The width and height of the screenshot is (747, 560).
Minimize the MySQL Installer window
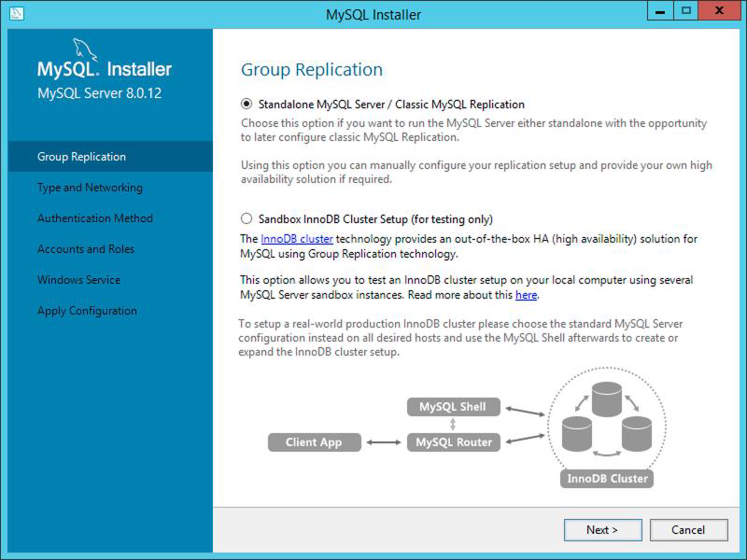click(660, 11)
